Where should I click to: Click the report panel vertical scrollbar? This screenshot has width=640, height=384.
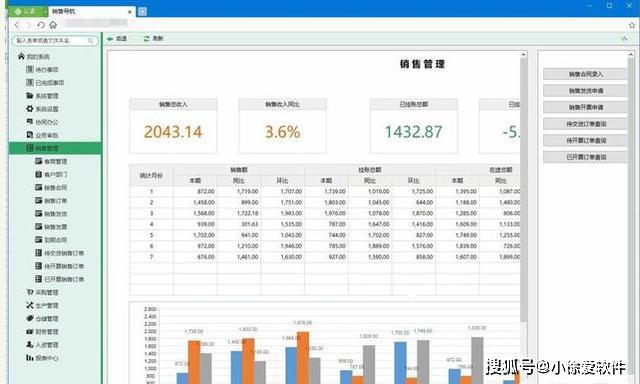[524, 188]
